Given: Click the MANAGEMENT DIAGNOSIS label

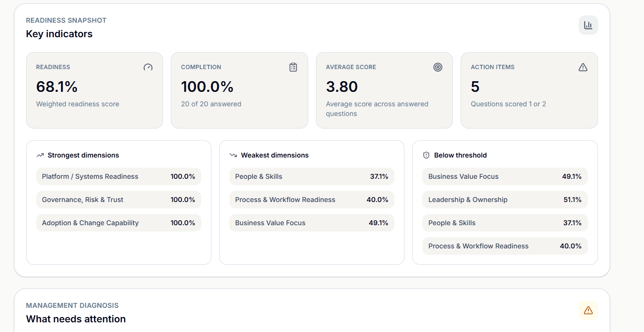Looking at the screenshot, I should (72, 305).
